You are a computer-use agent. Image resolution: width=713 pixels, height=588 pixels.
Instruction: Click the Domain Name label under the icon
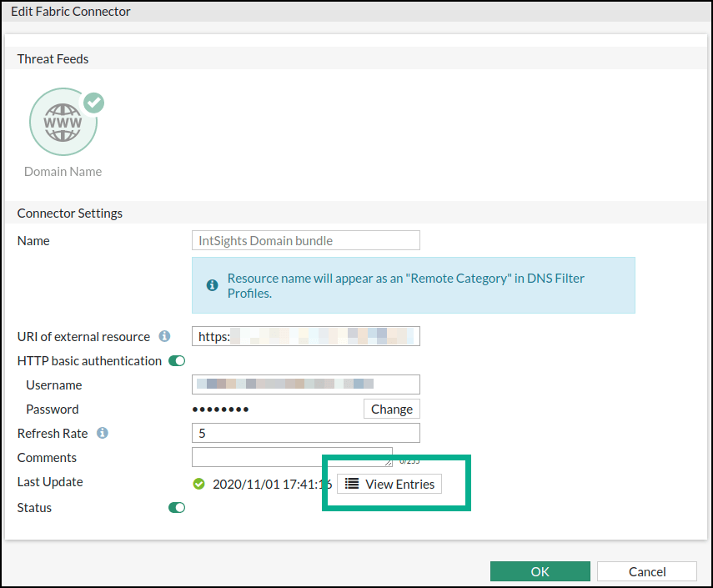63,171
